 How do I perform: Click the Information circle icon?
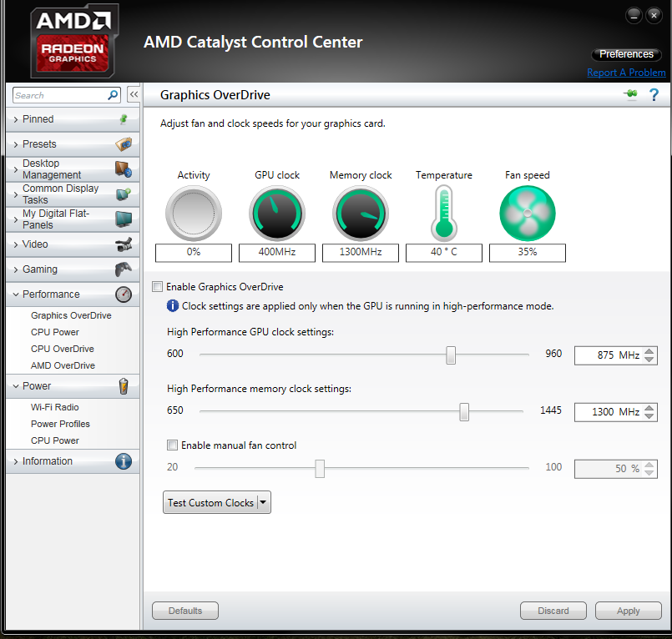tap(124, 461)
